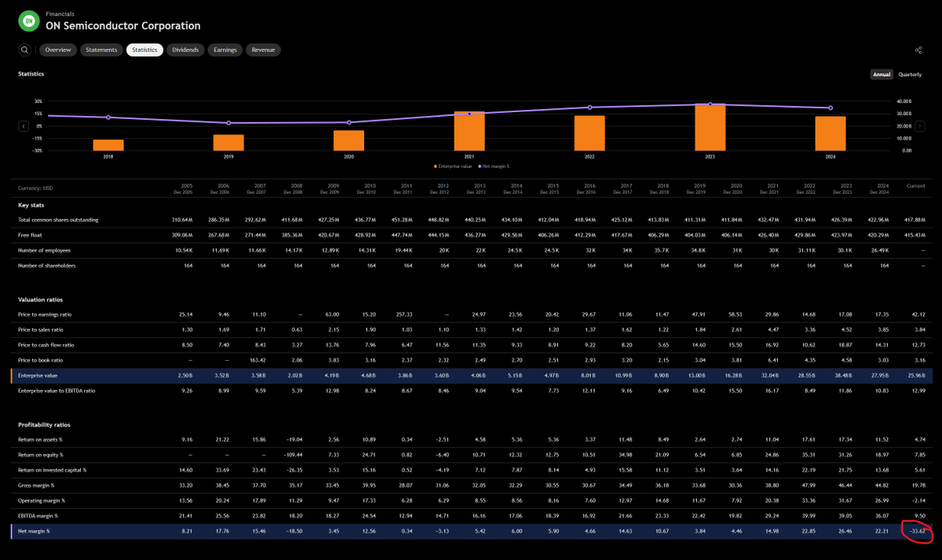Click the Profitability ratios section heading

pos(42,424)
